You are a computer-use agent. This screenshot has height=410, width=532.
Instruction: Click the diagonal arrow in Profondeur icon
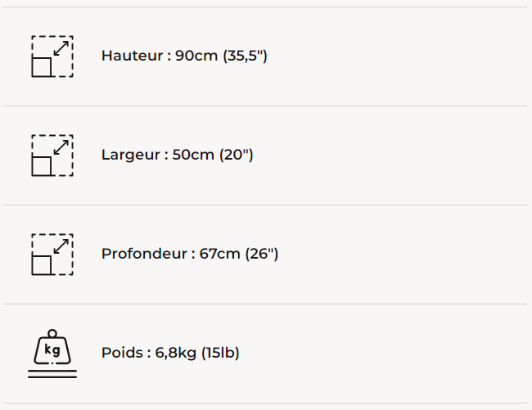(61, 246)
